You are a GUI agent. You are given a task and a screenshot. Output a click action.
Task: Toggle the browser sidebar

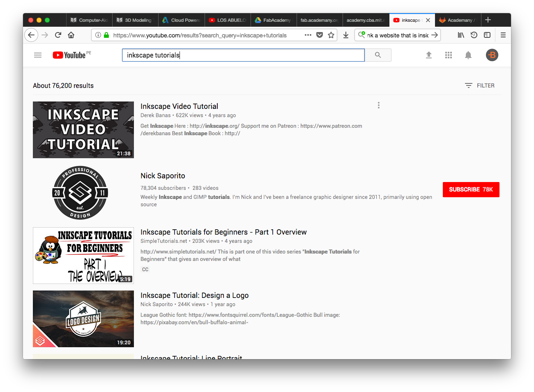coord(487,35)
